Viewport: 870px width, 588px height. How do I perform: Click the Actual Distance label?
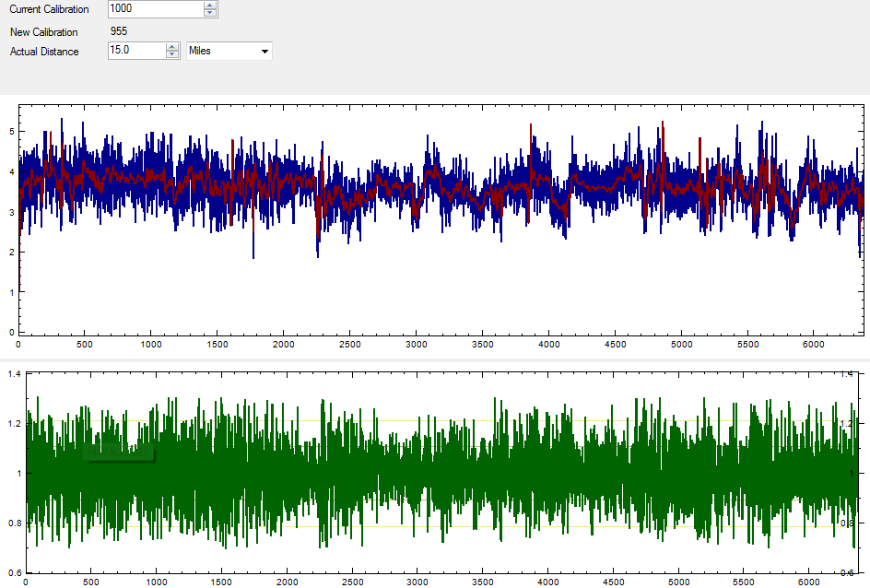44,52
